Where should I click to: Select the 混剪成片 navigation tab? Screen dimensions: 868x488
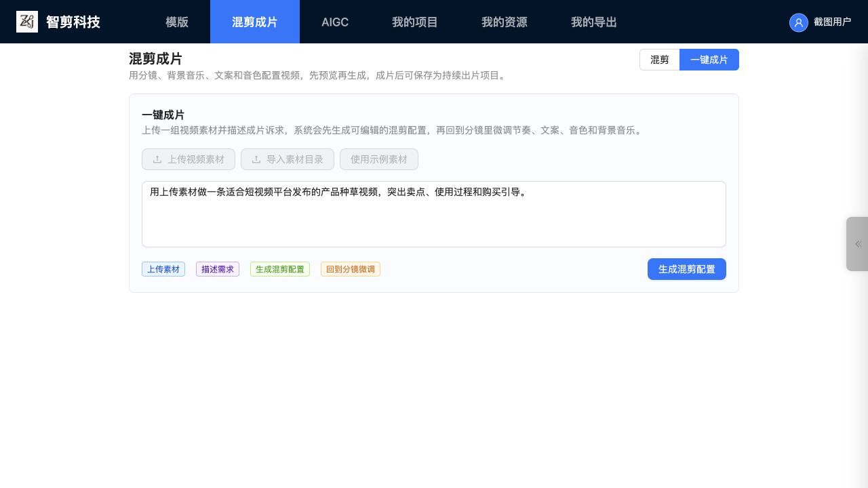click(255, 22)
